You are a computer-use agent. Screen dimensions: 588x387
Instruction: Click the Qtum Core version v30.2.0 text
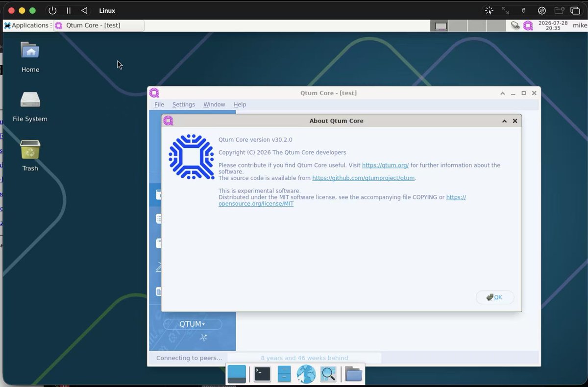(x=255, y=140)
